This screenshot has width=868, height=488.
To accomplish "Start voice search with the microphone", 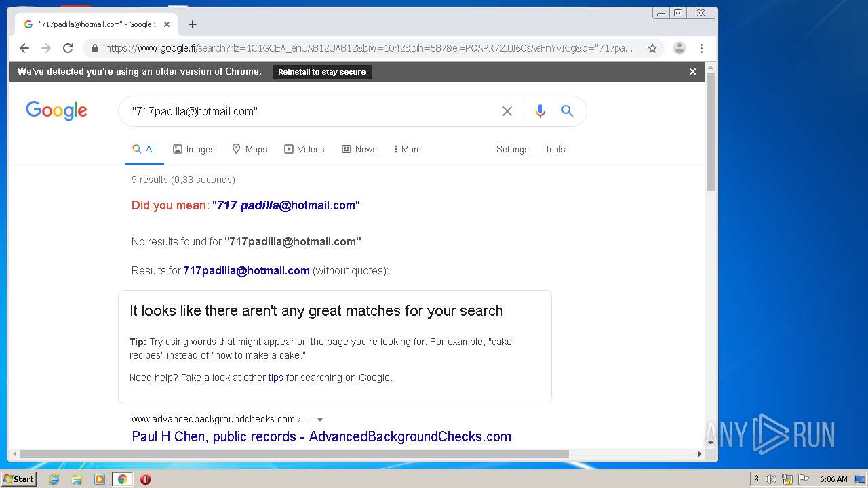I will pyautogui.click(x=540, y=111).
